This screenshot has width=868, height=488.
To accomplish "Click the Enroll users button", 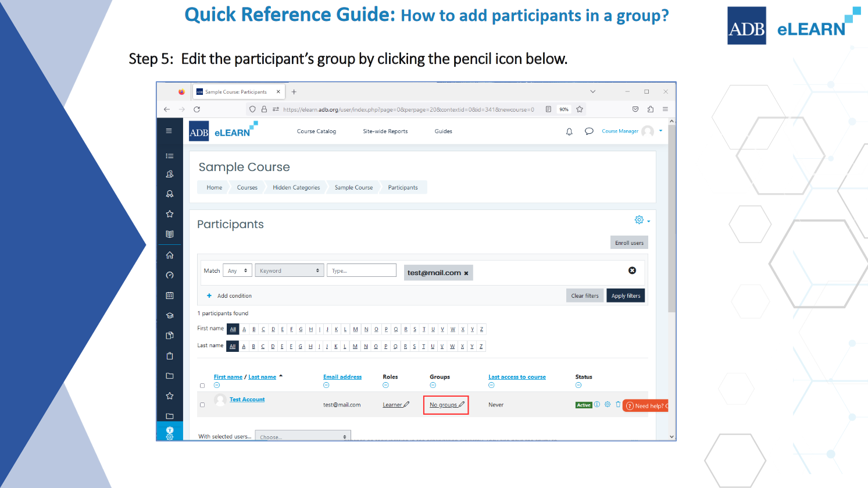I will 629,242.
